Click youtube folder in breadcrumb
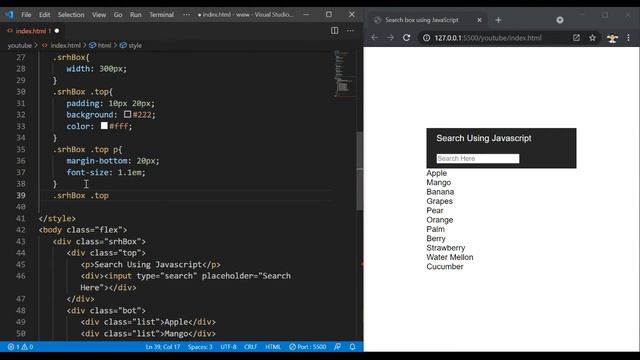The image size is (640, 360). tap(20, 45)
